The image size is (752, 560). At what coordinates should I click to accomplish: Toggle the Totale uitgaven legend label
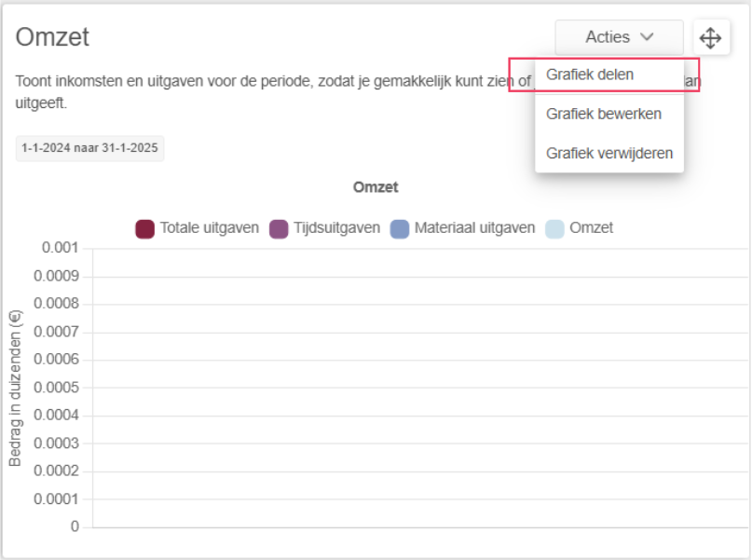coord(209,228)
